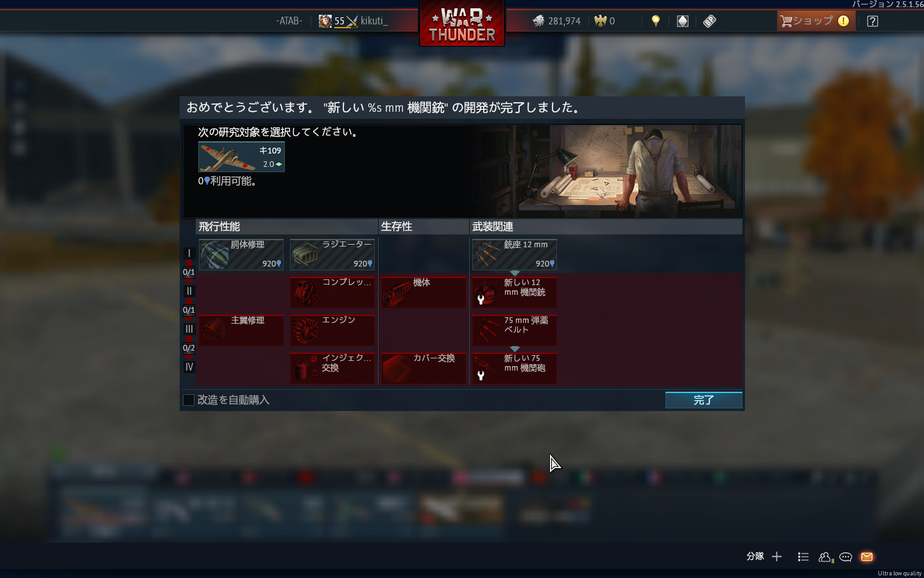924x578 pixels.
Task: Add squad member with plus icon
Action: click(776, 557)
